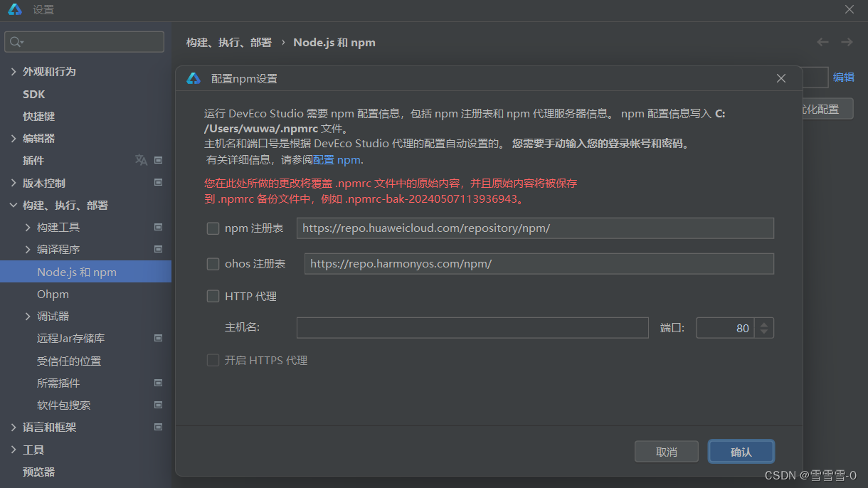Select 软件包搜索 in settings tree
This screenshot has height=488, width=868.
pos(63,405)
